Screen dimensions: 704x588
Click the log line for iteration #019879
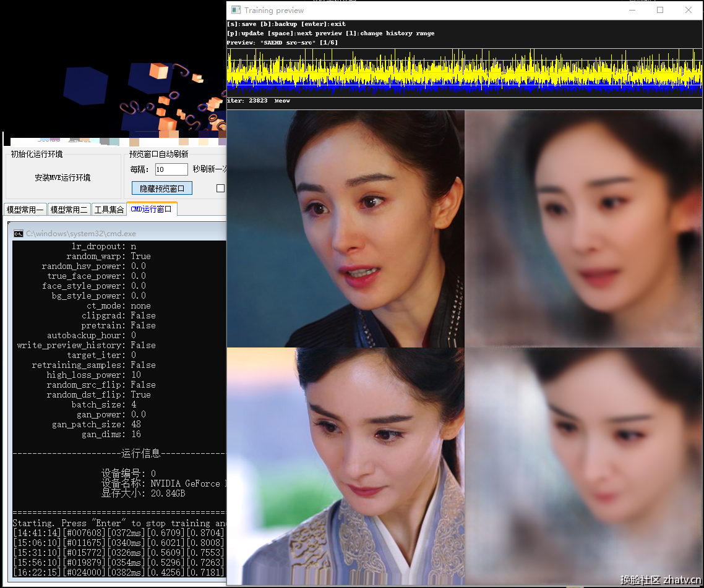pyautogui.click(x=119, y=563)
